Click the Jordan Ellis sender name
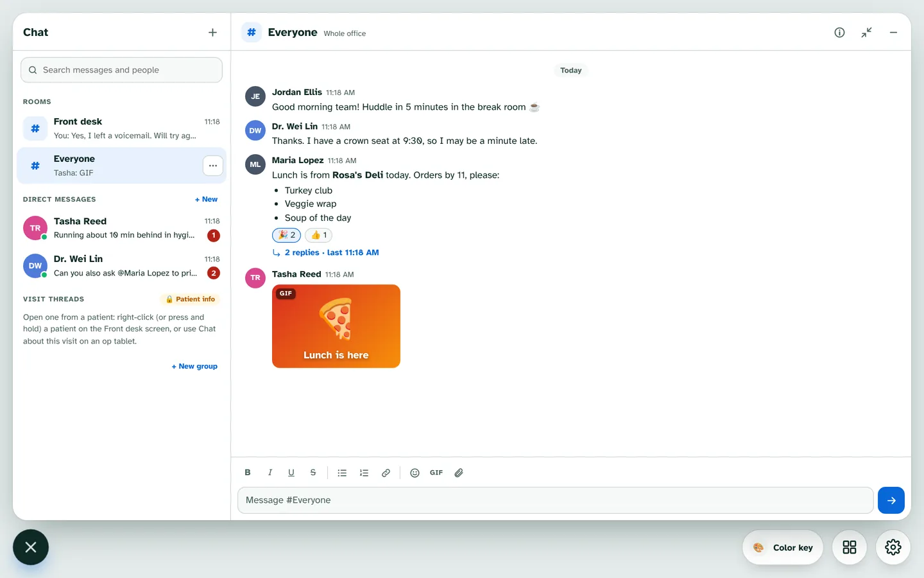 click(x=297, y=92)
